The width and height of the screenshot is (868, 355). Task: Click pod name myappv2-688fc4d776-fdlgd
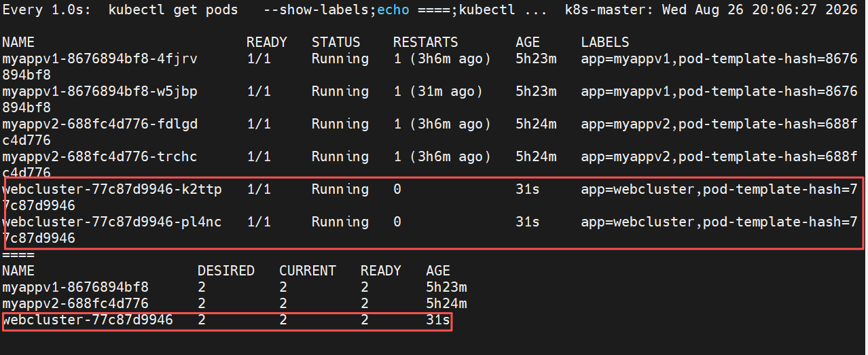point(100,124)
